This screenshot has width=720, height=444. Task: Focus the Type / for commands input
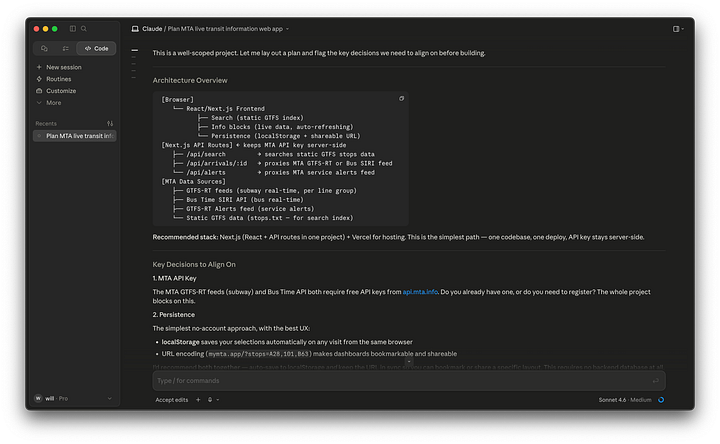pos(409,381)
